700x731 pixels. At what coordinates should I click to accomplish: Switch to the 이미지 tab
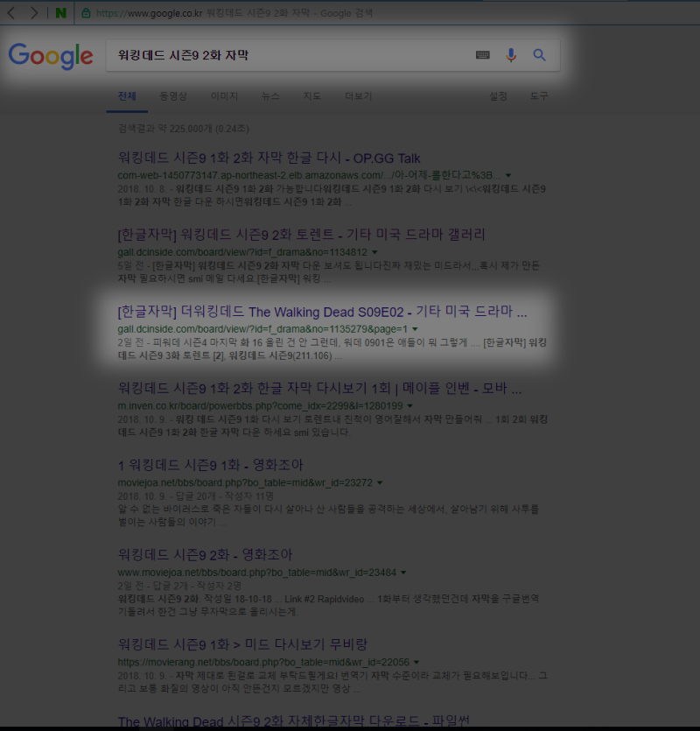pos(224,96)
